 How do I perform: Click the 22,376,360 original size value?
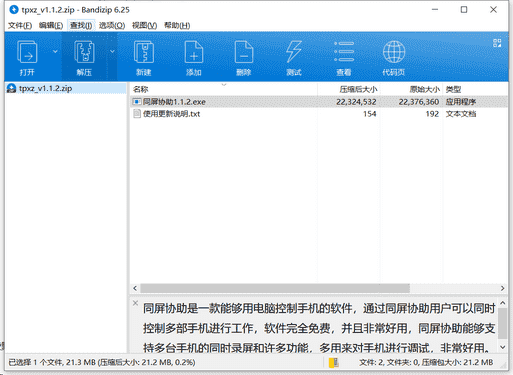(x=419, y=102)
